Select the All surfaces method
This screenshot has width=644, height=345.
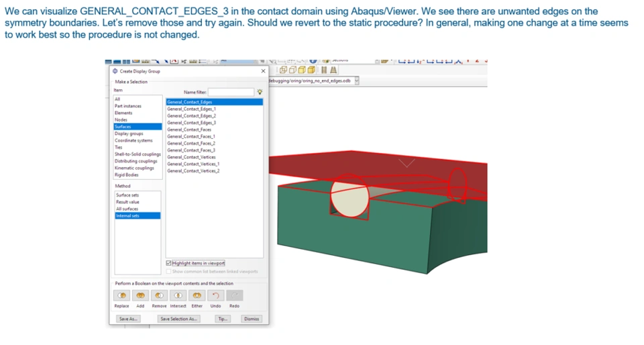point(138,209)
